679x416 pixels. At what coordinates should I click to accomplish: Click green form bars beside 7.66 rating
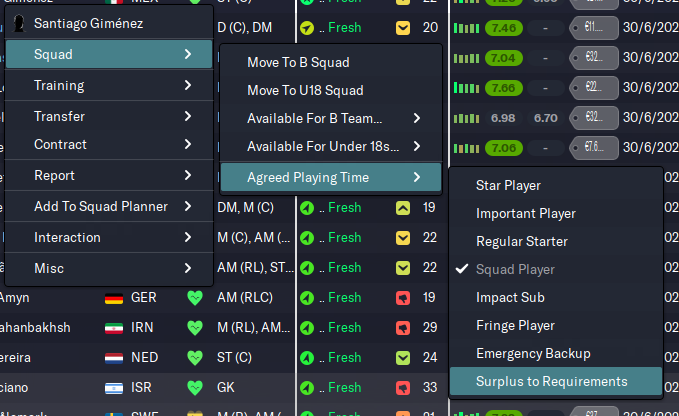(x=467, y=87)
